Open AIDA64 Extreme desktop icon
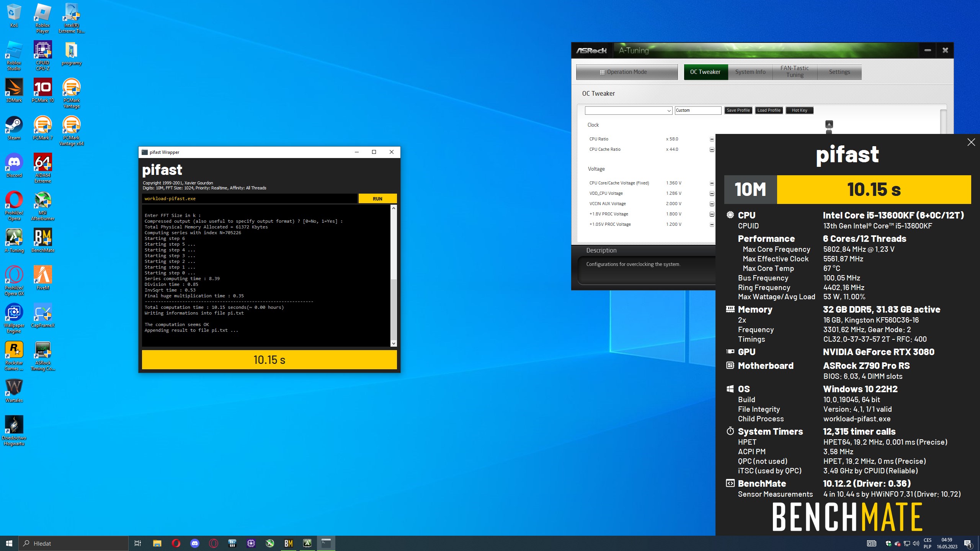 point(42,168)
